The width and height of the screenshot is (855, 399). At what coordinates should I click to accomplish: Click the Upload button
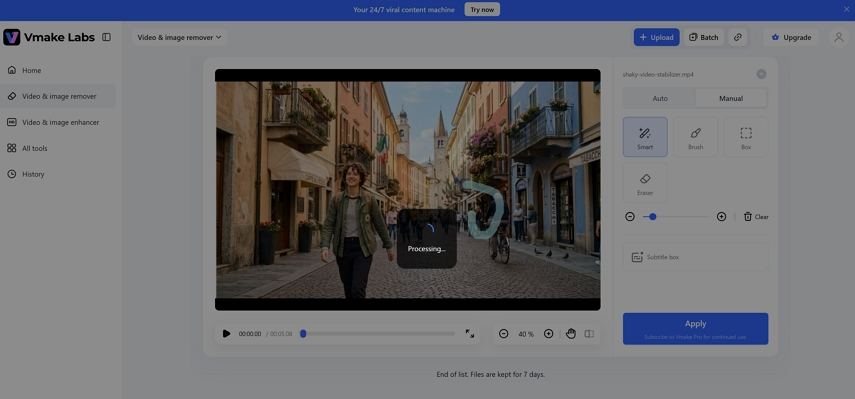click(x=657, y=37)
